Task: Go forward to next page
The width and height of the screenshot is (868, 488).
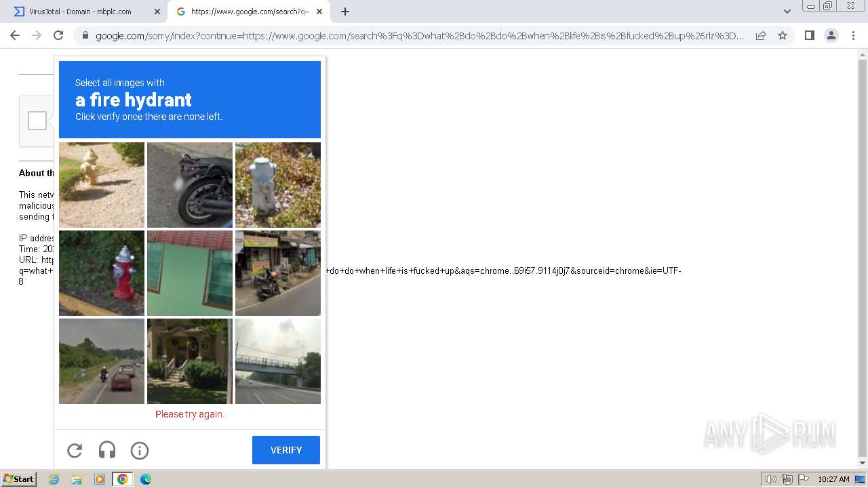Action: tap(37, 35)
